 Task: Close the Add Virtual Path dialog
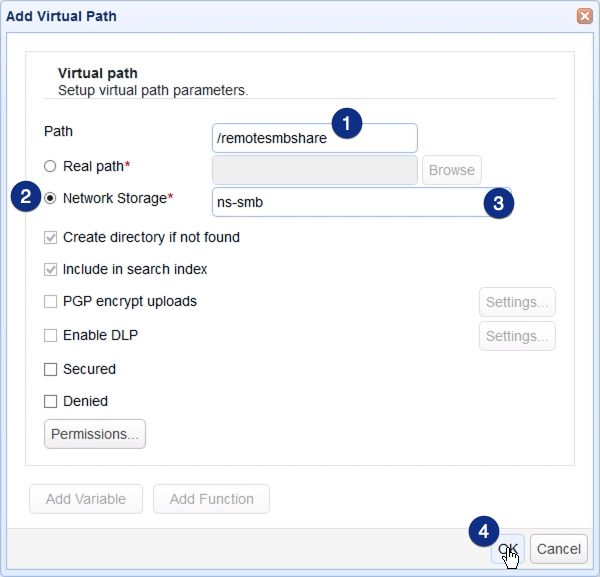(x=584, y=16)
